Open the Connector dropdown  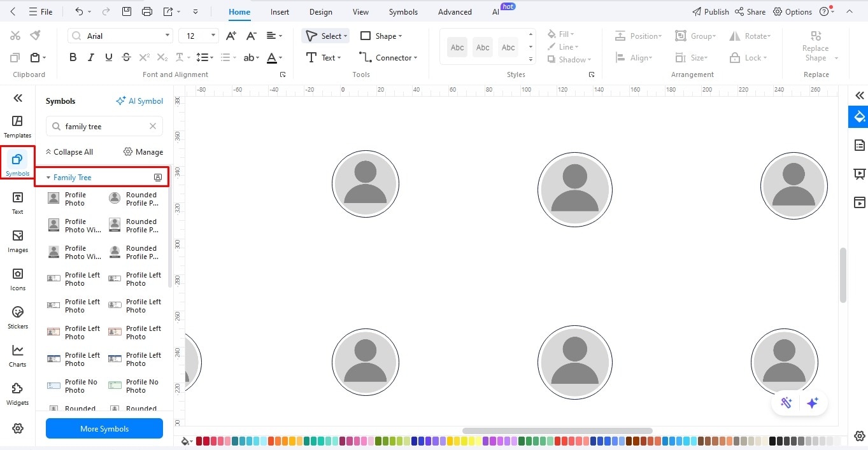coord(389,57)
